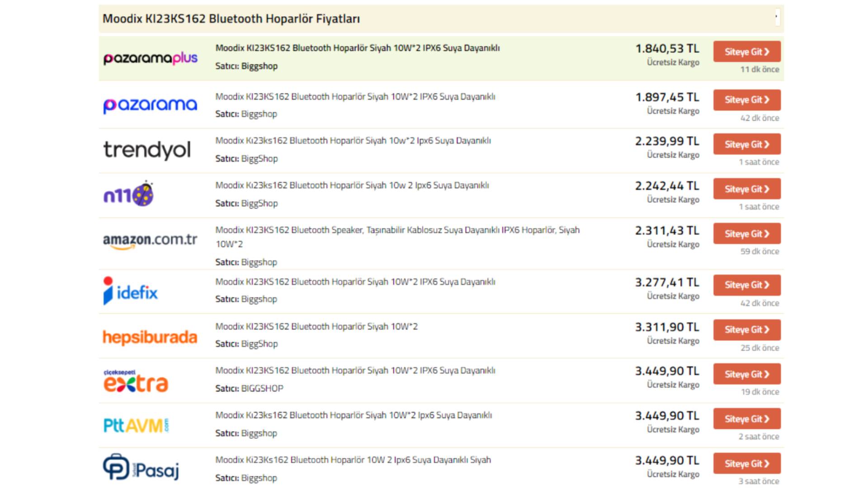Click the pazarama store logo
Image resolution: width=868 pixels, height=488 pixels.
coord(150,106)
